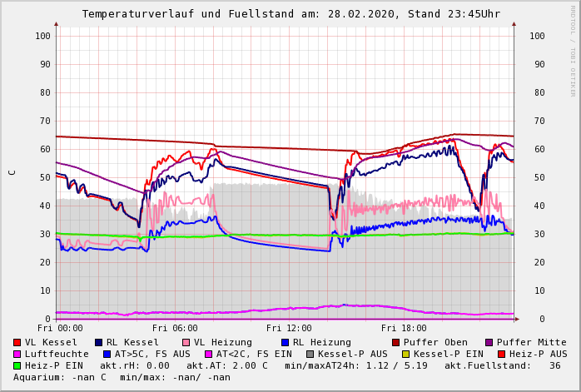Click the purple Puffer Mitte swatch
This screenshot has width=581, height=392.
pos(489,342)
